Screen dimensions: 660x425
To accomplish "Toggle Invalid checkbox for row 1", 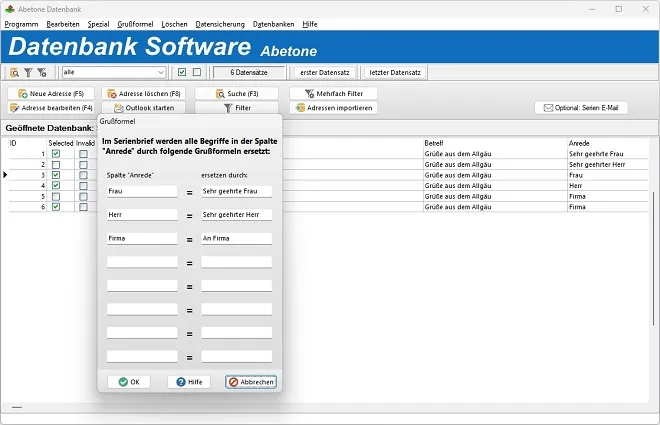I will (x=83, y=154).
